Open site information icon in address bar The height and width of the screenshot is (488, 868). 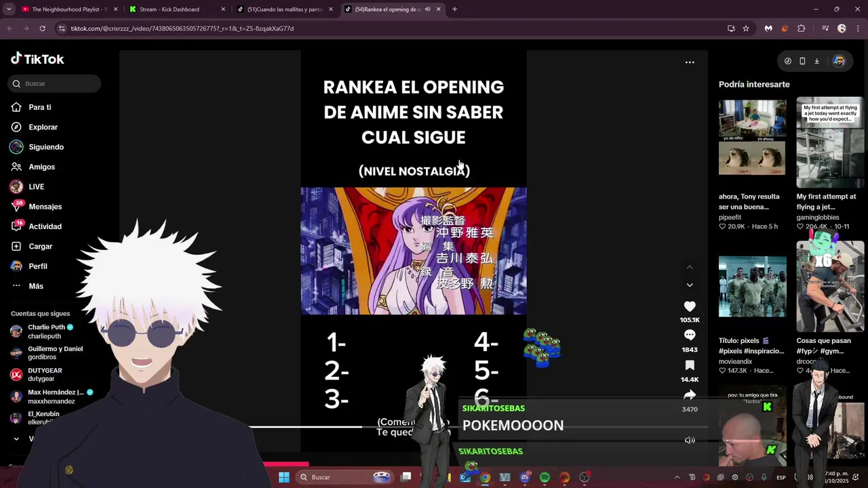click(62, 28)
